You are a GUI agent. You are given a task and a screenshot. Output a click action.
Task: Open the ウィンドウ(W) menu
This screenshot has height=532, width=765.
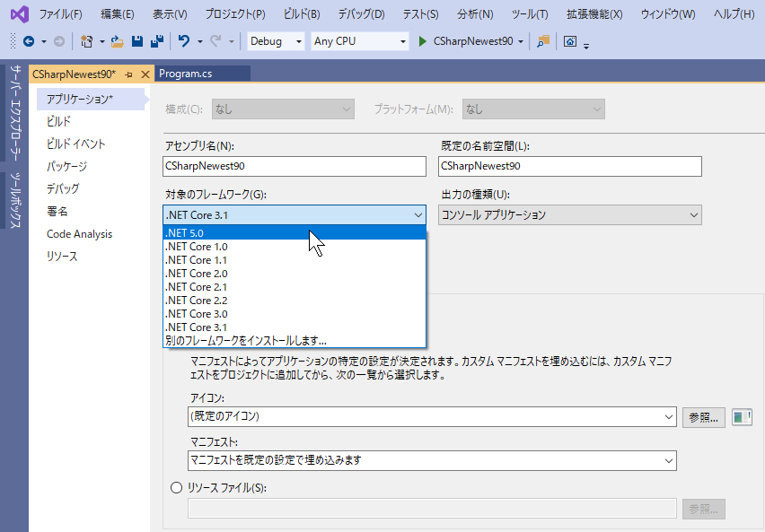pyautogui.click(x=668, y=14)
